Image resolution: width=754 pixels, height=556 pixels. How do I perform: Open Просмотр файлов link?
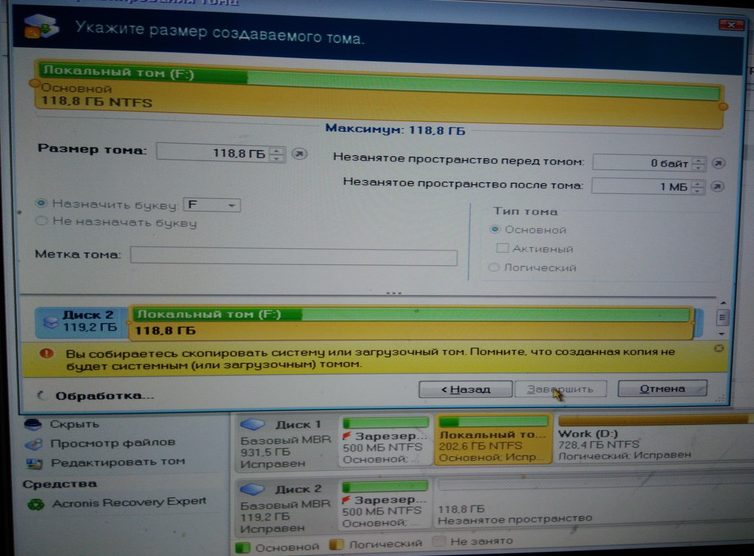pos(113,442)
